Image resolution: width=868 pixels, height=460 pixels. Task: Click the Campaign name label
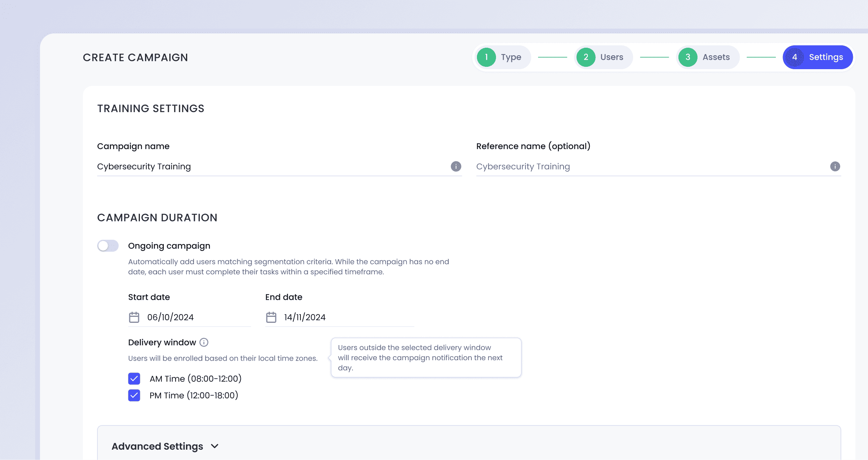tap(134, 146)
